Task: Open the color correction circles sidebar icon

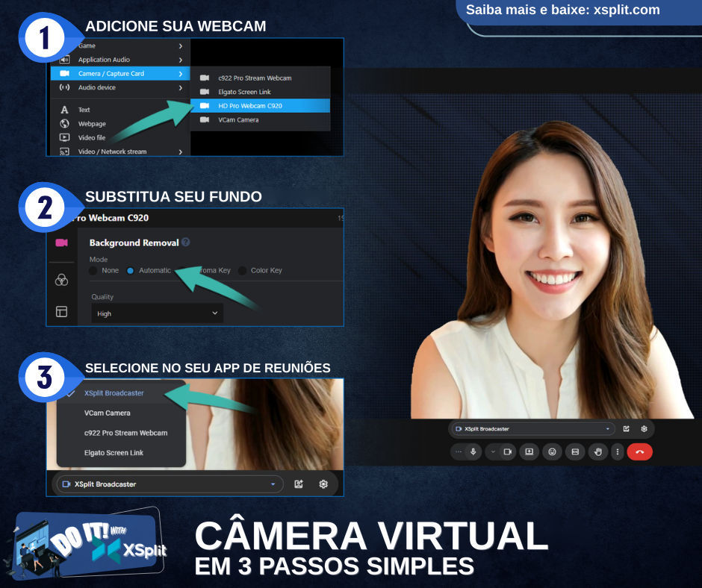Action: [61, 280]
